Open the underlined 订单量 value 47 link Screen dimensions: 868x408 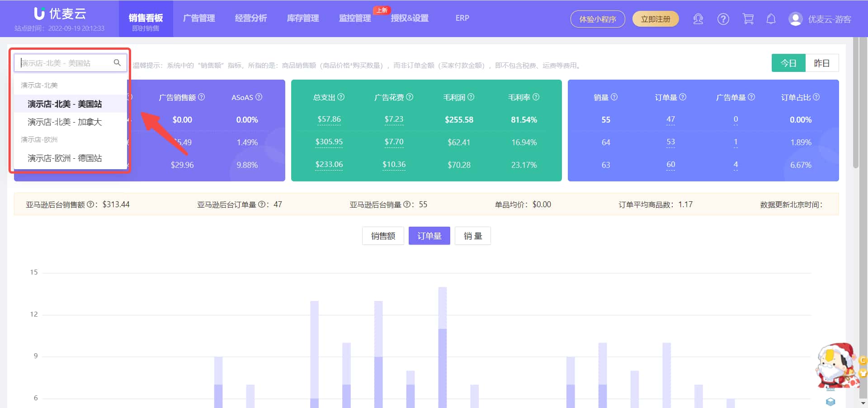670,119
